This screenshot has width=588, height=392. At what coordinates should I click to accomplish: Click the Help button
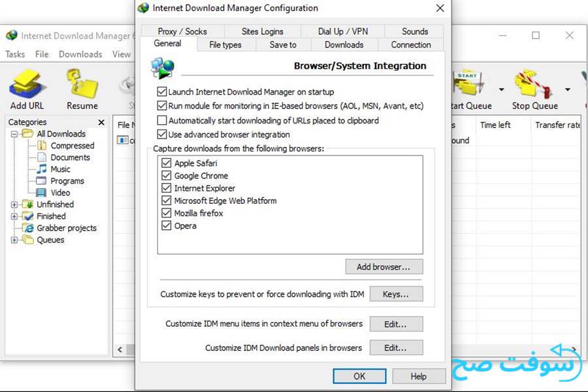click(419, 376)
